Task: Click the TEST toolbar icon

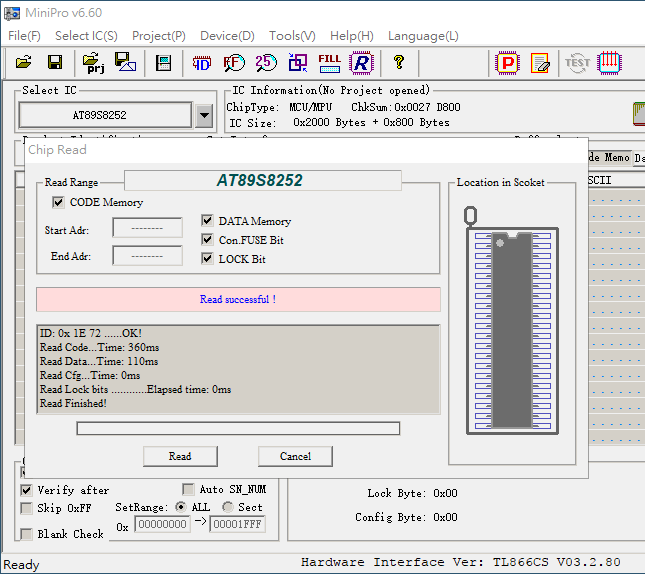Action: click(577, 63)
